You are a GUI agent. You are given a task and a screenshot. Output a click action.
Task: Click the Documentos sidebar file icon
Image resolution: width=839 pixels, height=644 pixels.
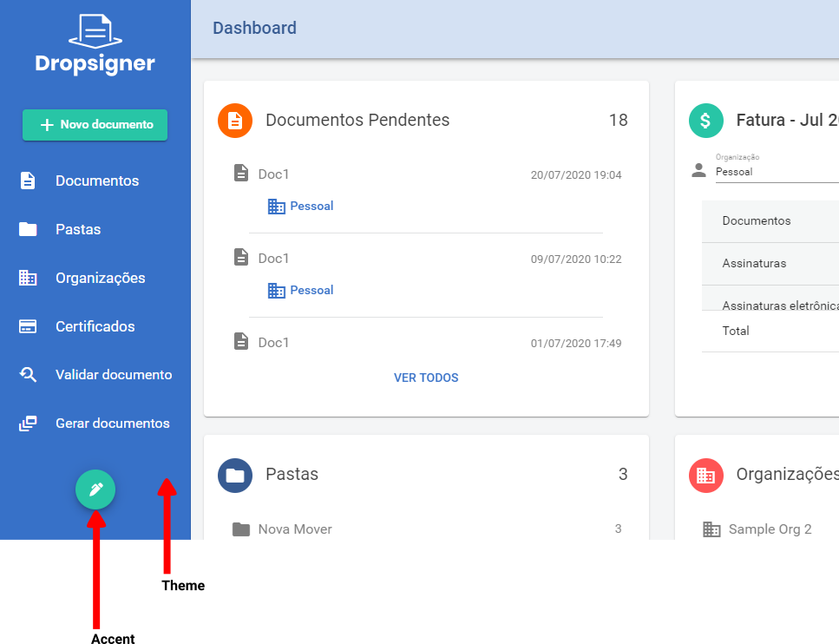[x=28, y=181]
